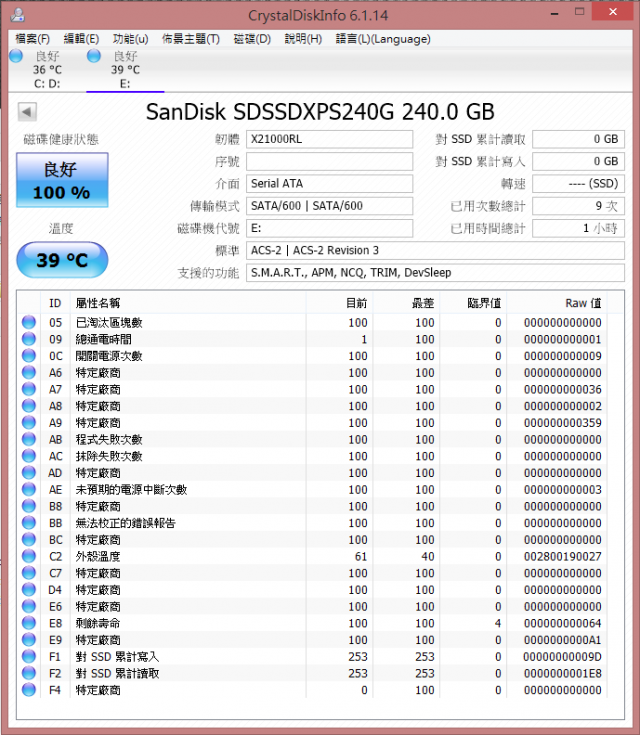Click the 屬性名稱 column header
This screenshot has width=640, height=736.
click(188, 303)
